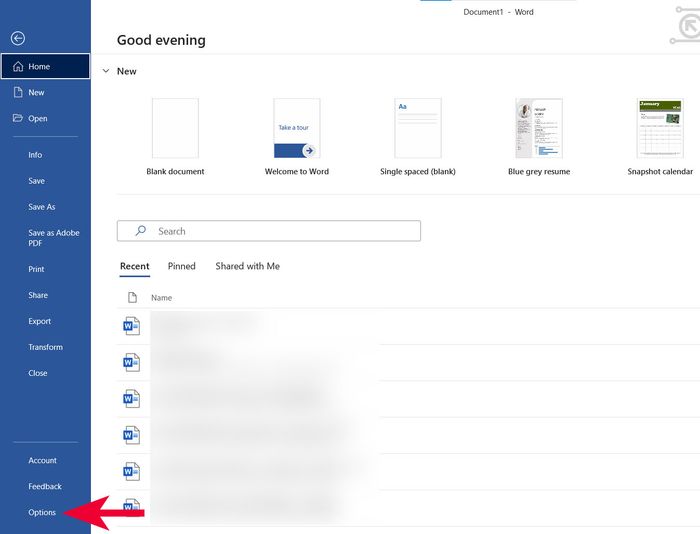Open the Share option
This screenshot has width=700, height=534.
click(38, 295)
